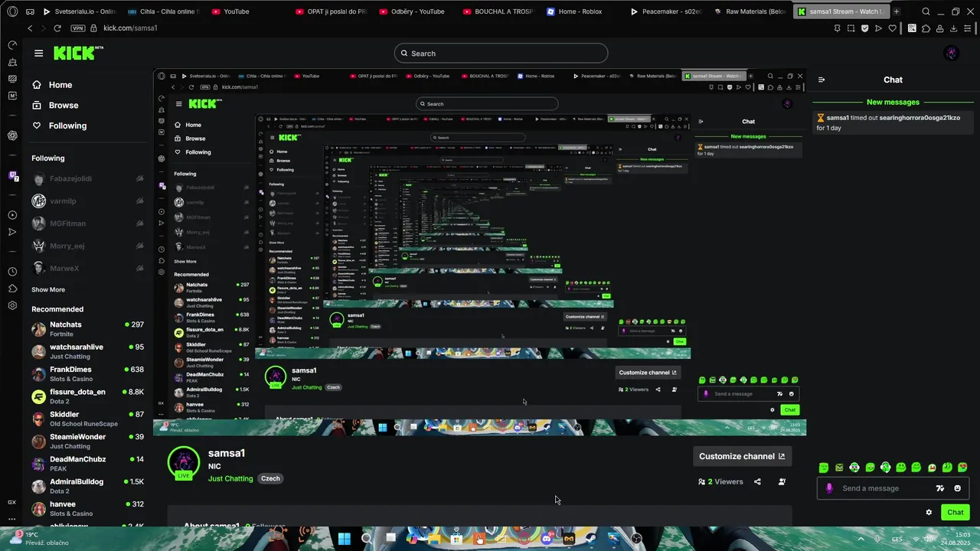Click the Kick search field

coord(501,53)
